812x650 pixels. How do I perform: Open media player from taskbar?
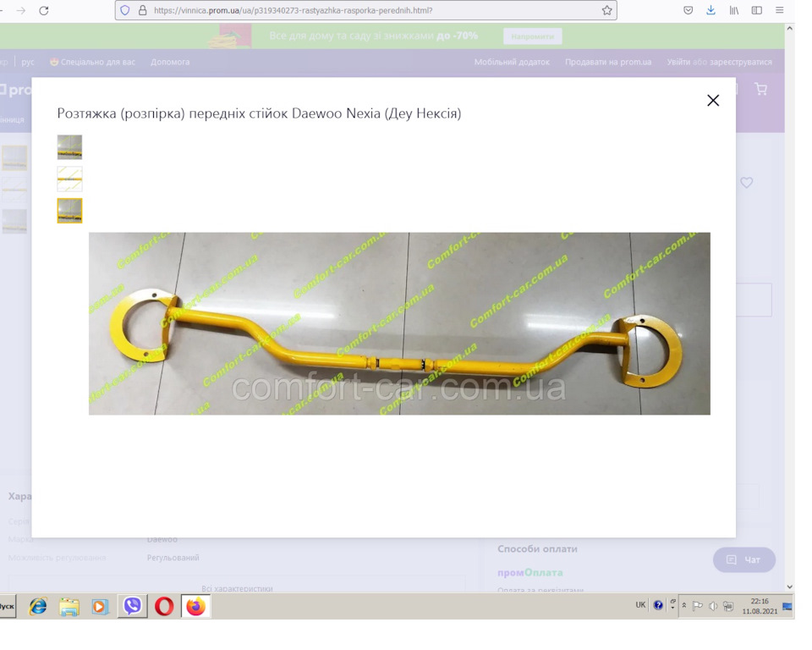click(100, 606)
